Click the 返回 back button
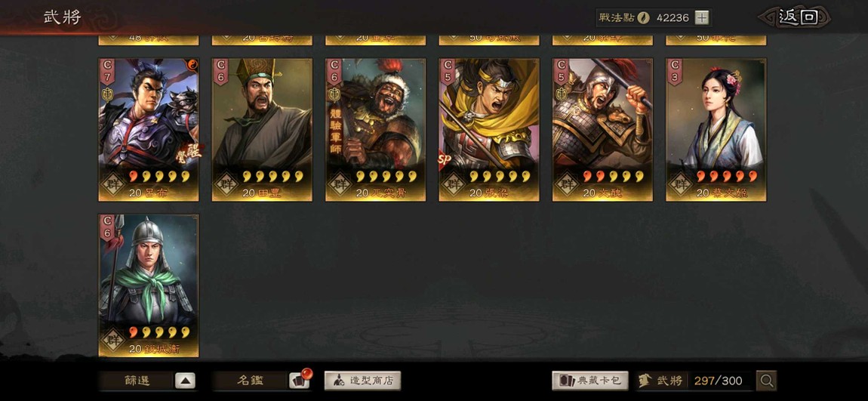Viewport: 868px width, 401px height. (x=794, y=17)
